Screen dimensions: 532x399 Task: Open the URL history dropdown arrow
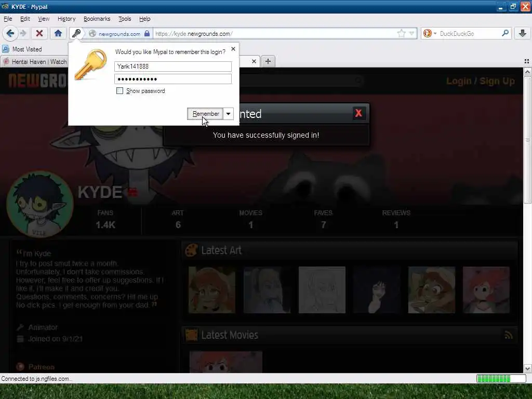(x=411, y=33)
